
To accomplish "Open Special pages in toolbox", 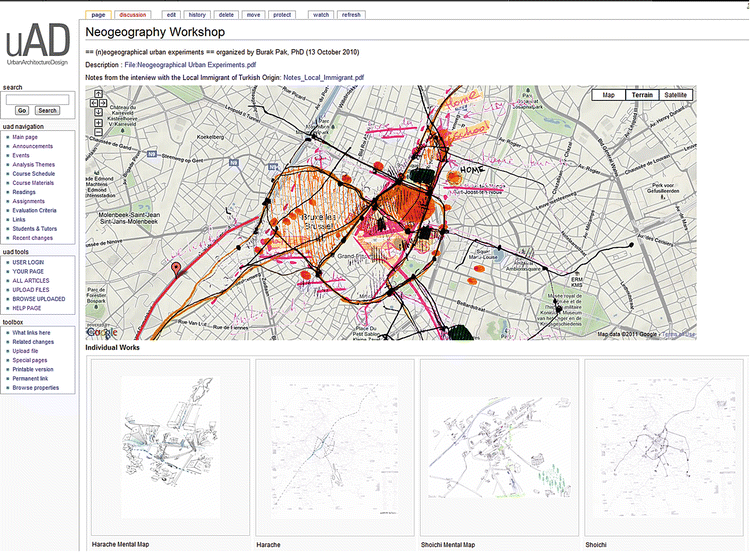I will pyautogui.click(x=30, y=360).
